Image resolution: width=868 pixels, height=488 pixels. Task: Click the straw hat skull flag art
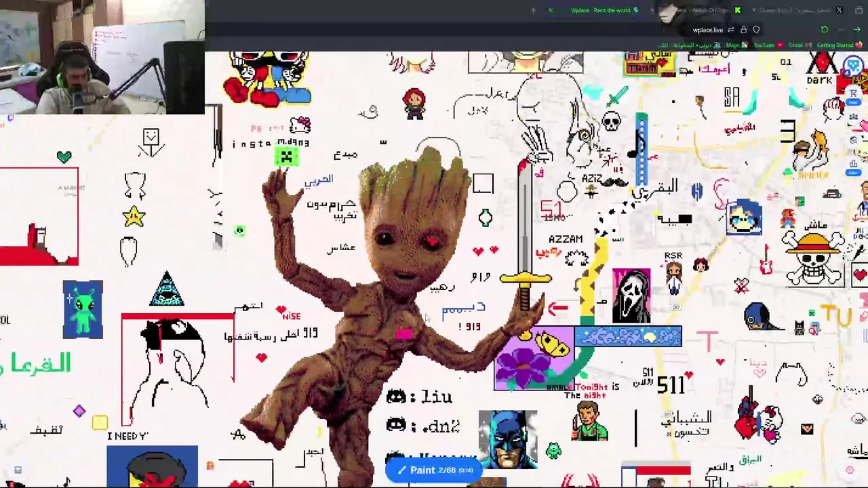tap(814, 259)
